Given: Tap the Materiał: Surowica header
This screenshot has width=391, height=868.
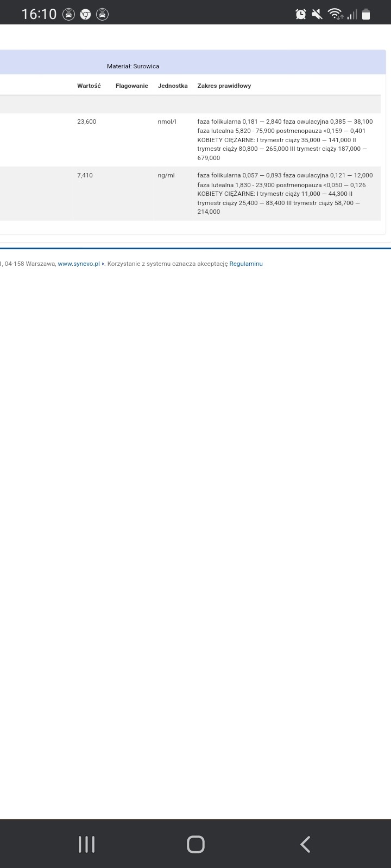Looking at the screenshot, I should [133, 66].
